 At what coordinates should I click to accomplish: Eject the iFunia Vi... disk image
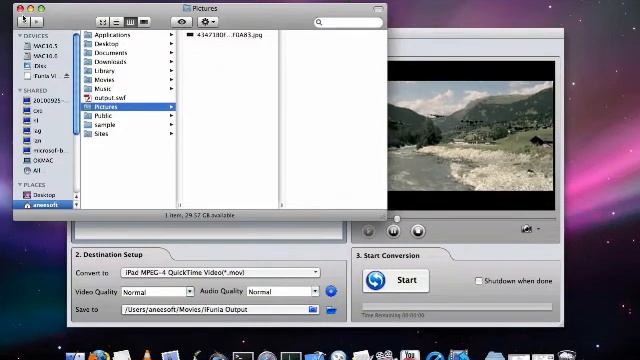click(x=67, y=76)
